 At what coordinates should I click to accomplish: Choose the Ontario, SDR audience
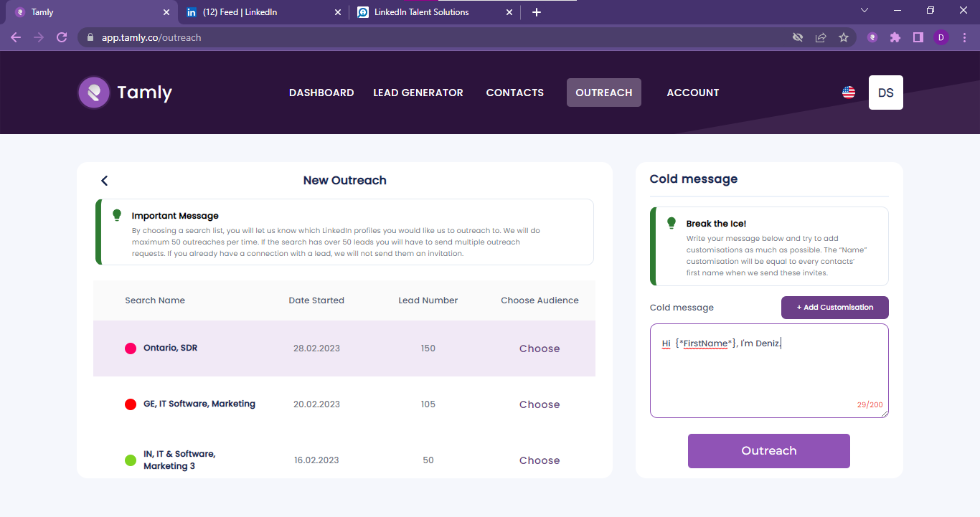tap(540, 348)
